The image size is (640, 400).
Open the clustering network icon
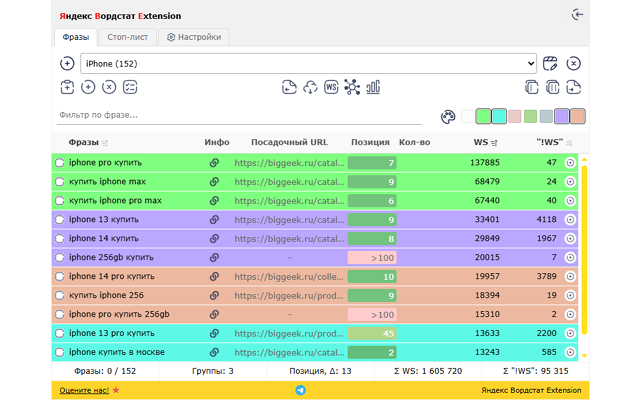[x=352, y=87]
